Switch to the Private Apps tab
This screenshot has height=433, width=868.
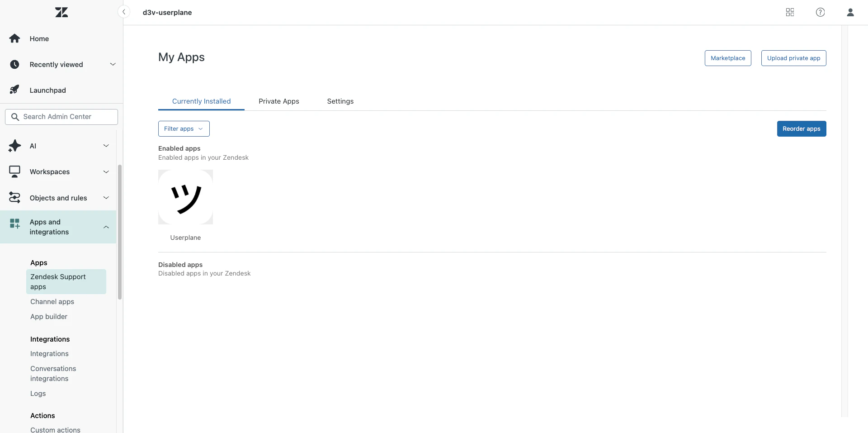click(x=279, y=101)
